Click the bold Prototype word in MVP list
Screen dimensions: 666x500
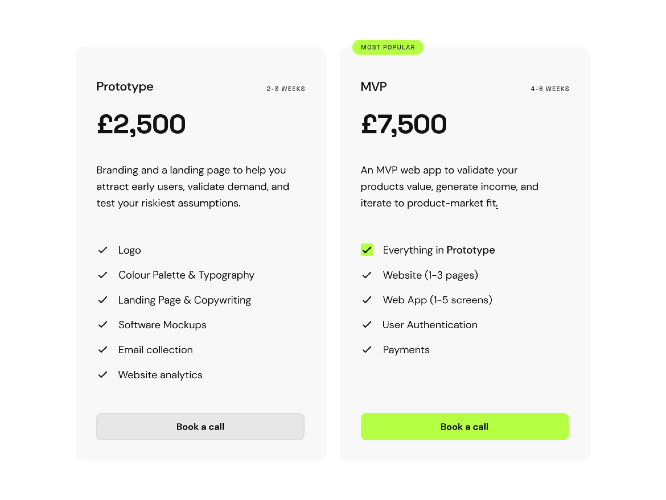point(470,250)
